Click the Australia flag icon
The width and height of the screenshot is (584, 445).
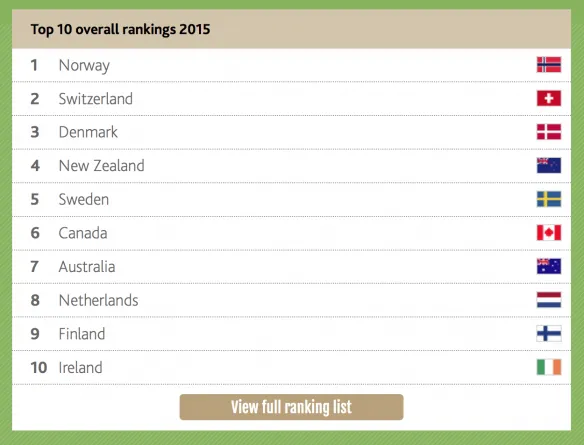(549, 266)
